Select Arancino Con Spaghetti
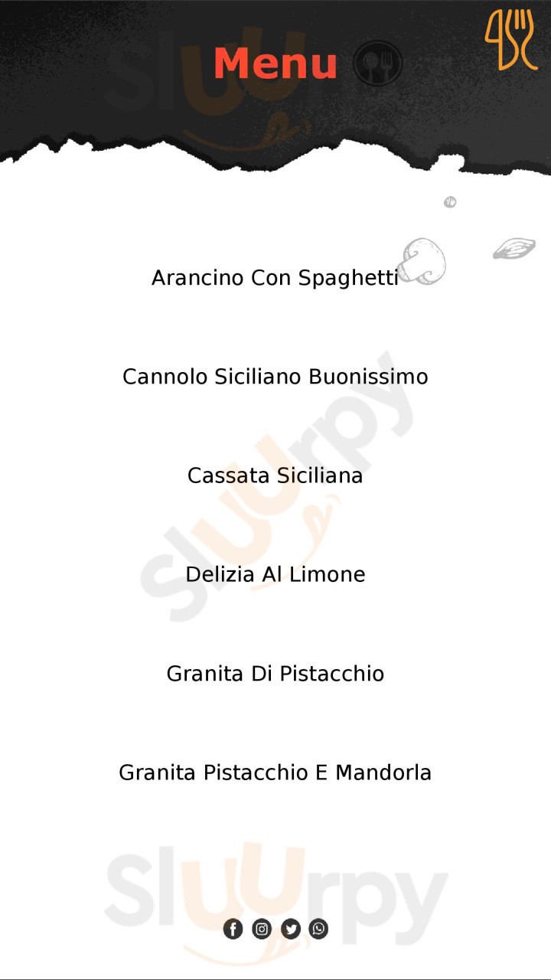The height and width of the screenshot is (980, 551). pos(275,278)
